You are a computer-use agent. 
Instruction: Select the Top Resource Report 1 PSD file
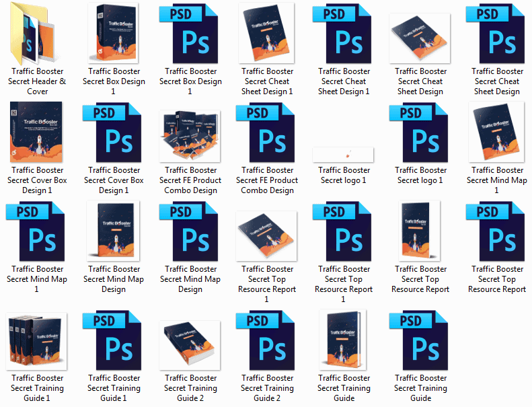(x=342, y=231)
